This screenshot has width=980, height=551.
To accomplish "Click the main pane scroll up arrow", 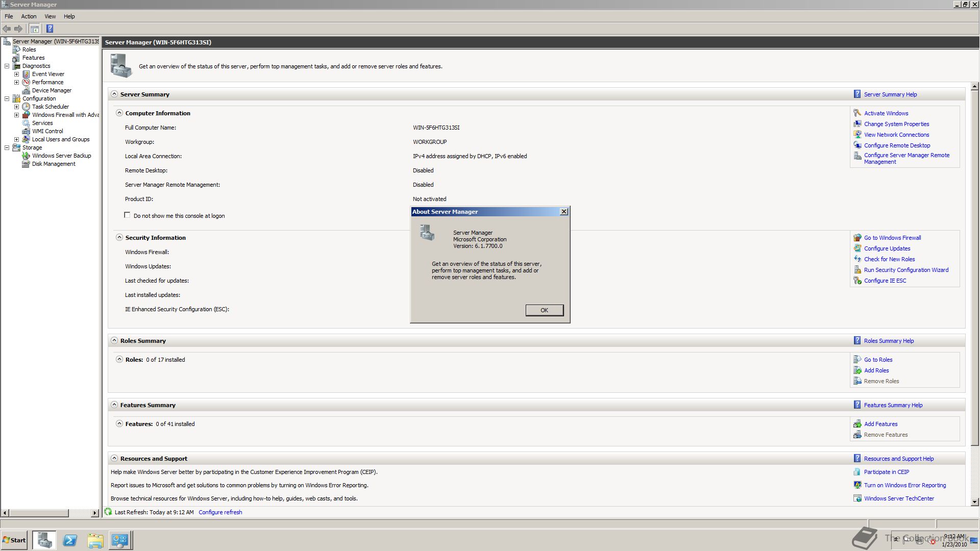I will (x=974, y=86).
